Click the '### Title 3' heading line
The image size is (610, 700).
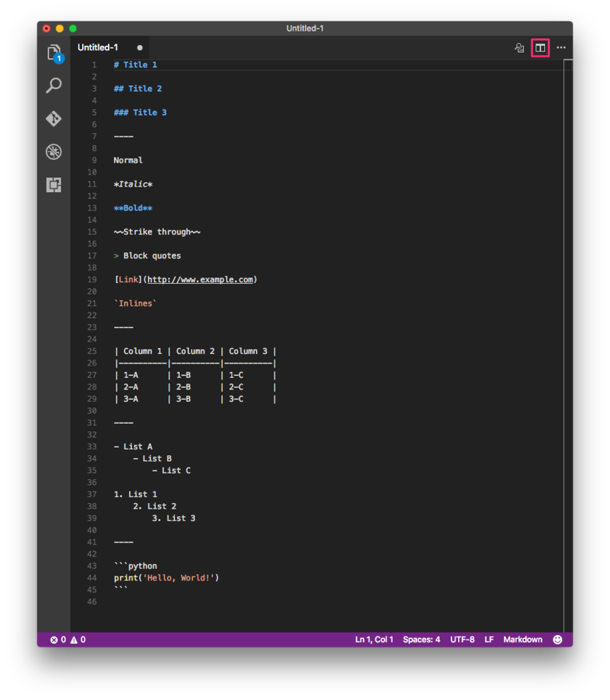tap(140, 113)
